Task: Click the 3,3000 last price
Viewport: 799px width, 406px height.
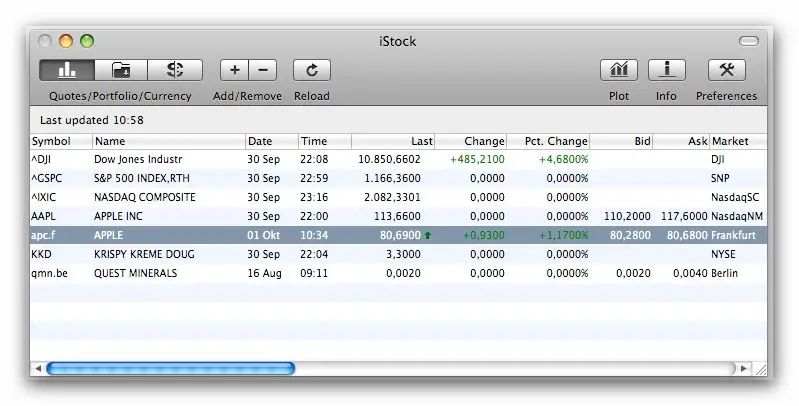Action: coord(404,254)
